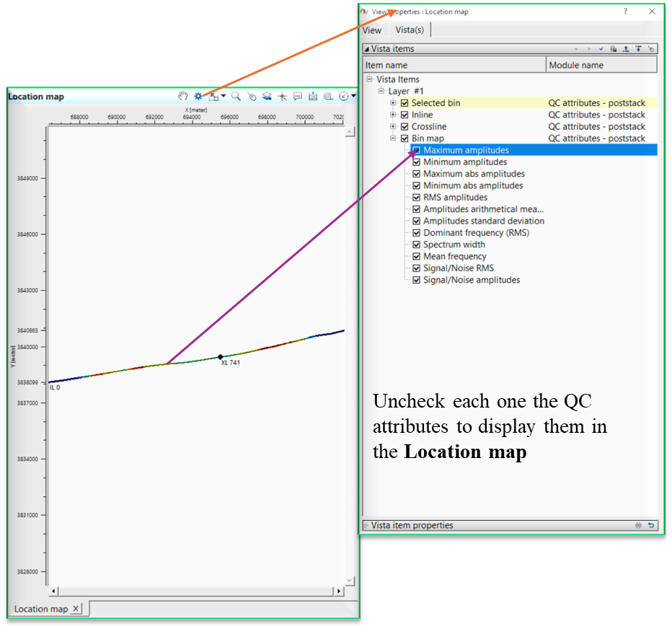This screenshot has width=672, height=629.
Task: Select the pan hand tool
Action: (184, 95)
